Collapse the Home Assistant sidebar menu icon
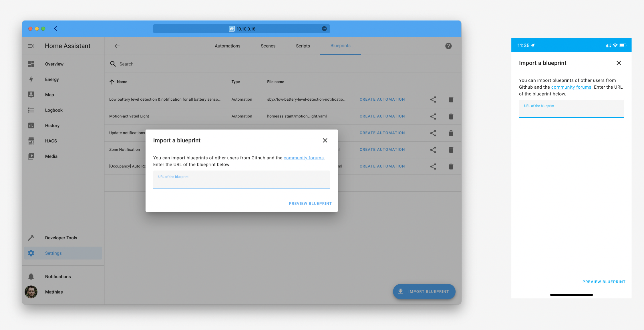 click(x=31, y=46)
